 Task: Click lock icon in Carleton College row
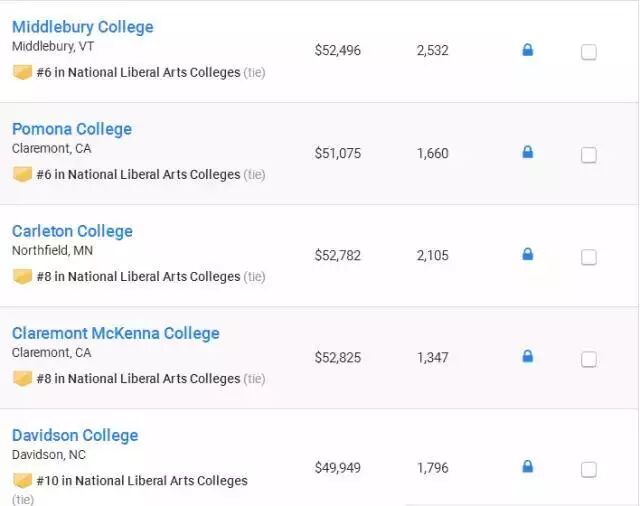point(528,254)
